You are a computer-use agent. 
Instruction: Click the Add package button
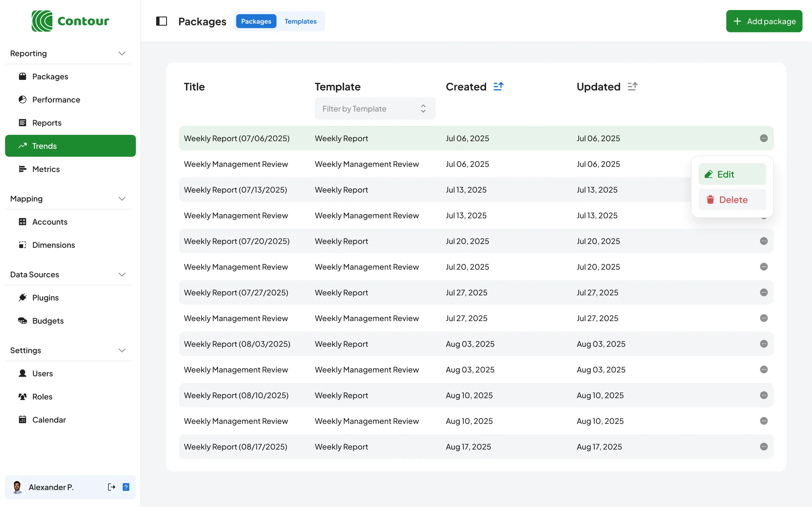tap(764, 21)
